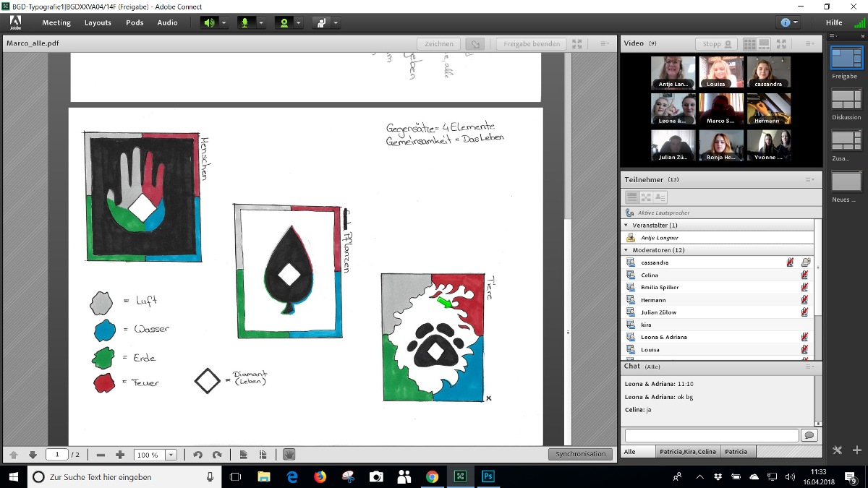868x488 pixels.
Task: Switch video pod to filmstrip view
Action: [x=764, y=43]
